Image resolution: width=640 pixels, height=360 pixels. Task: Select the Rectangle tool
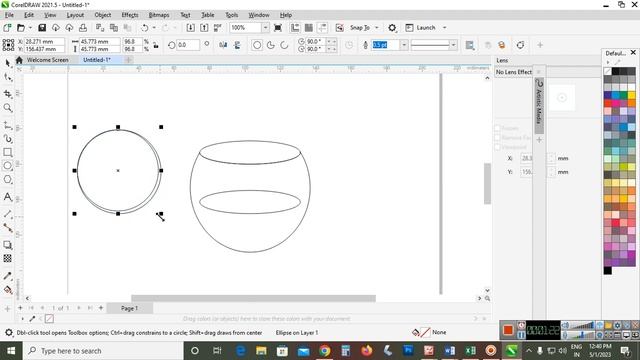tap(7, 152)
